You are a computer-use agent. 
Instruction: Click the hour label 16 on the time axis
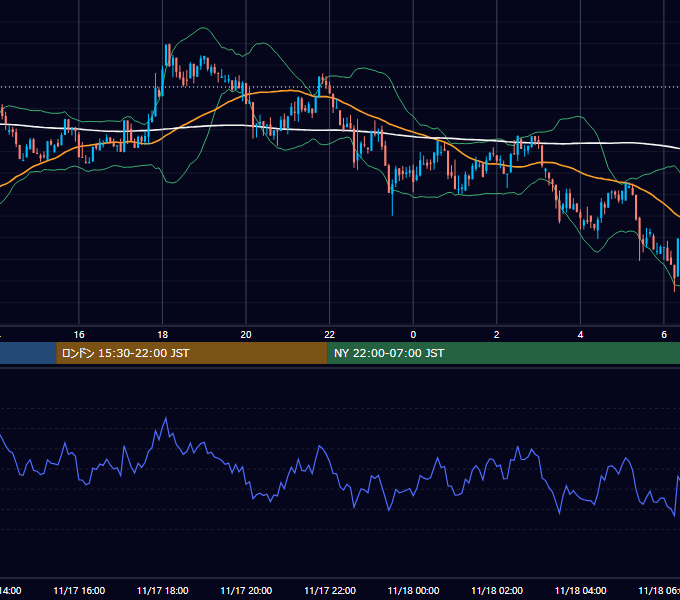[79, 335]
